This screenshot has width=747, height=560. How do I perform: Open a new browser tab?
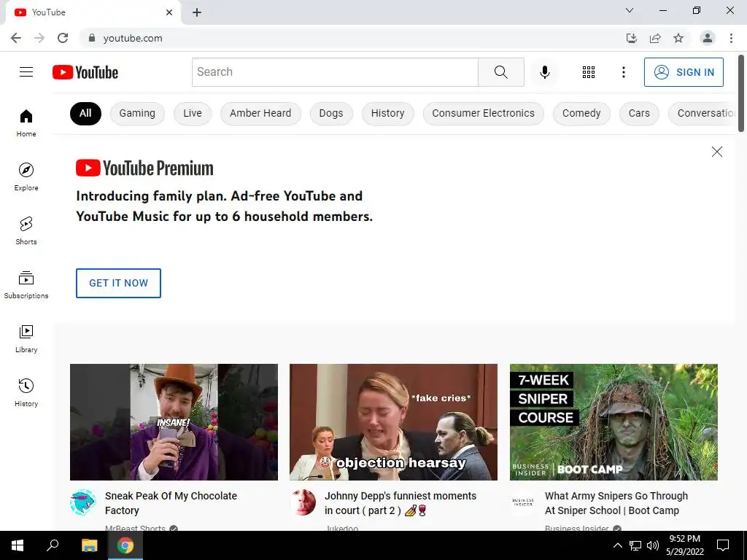(x=197, y=12)
